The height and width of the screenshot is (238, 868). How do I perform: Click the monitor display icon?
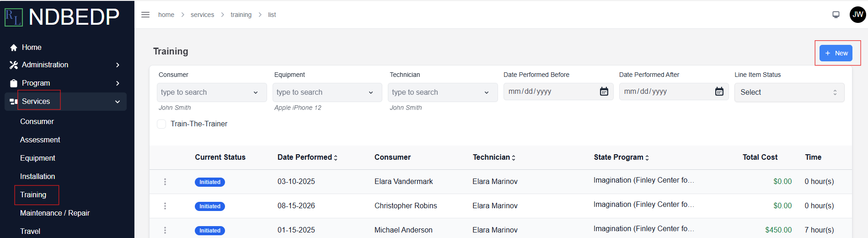click(836, 15)
